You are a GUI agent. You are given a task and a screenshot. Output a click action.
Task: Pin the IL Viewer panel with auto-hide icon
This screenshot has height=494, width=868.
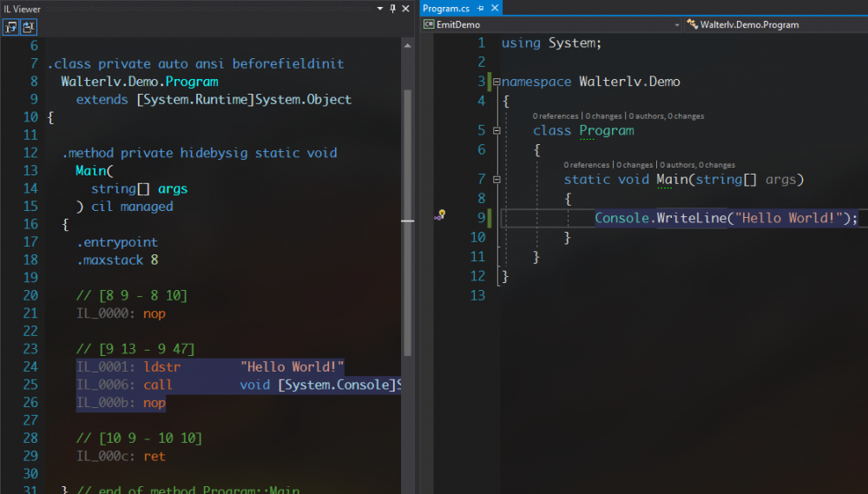click(x=393, y=8)
